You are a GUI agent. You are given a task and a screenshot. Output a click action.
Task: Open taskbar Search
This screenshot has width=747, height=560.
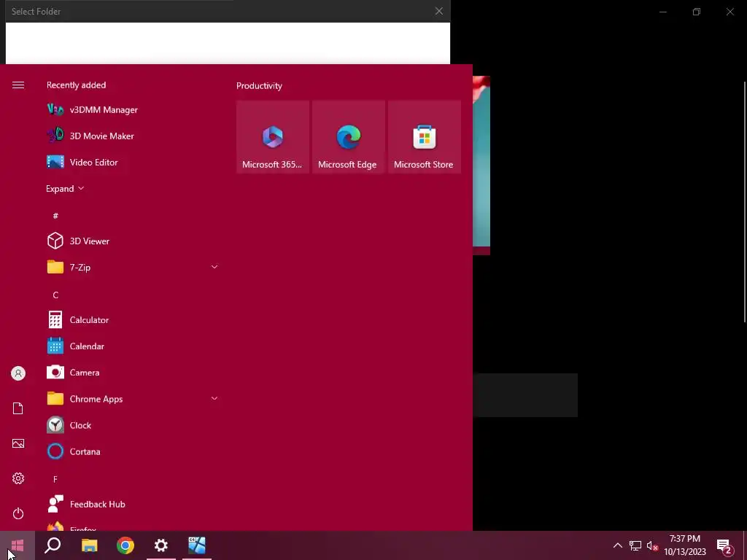[x=53, y=545]
